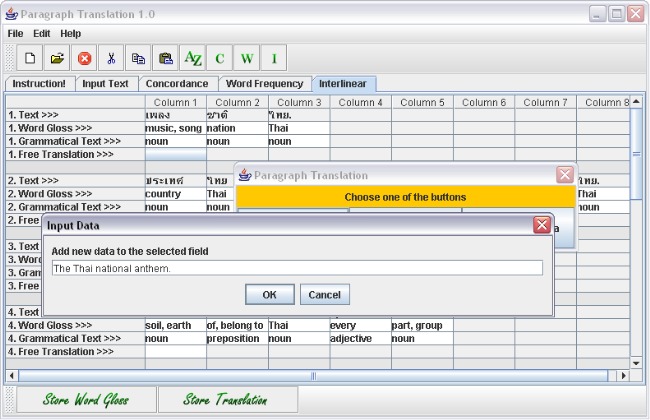This screenshot has height=420, width=650.
Task: Click the Open folder toolbar icon
Action: [x=57, y=58]
